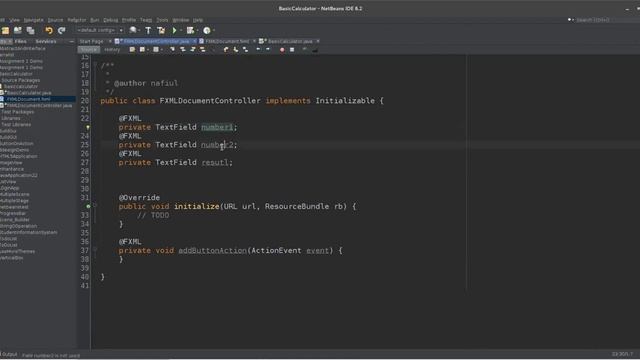This screenshot has height=360, width=640.
Task: Switch to the Start Page tab
Action: point(91,42)
